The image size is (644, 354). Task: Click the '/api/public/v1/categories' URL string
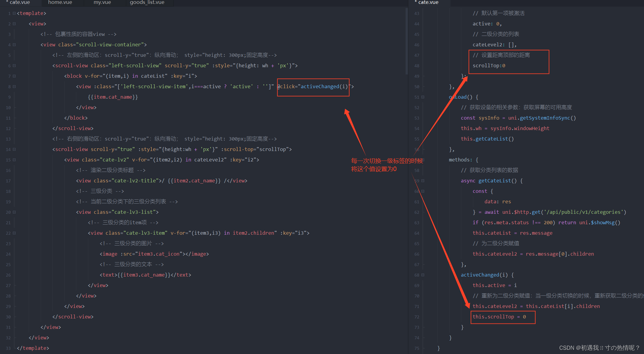[584, 212]
